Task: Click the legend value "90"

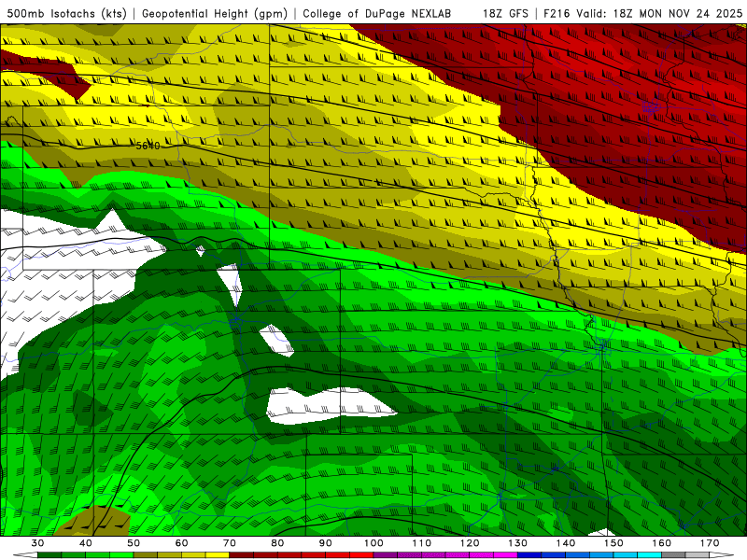Action: (x=326, y=543)
